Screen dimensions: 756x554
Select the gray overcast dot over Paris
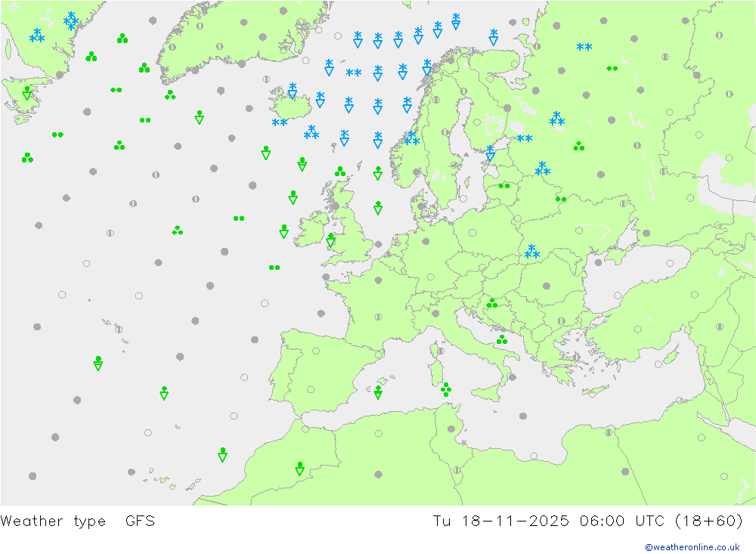379,280
